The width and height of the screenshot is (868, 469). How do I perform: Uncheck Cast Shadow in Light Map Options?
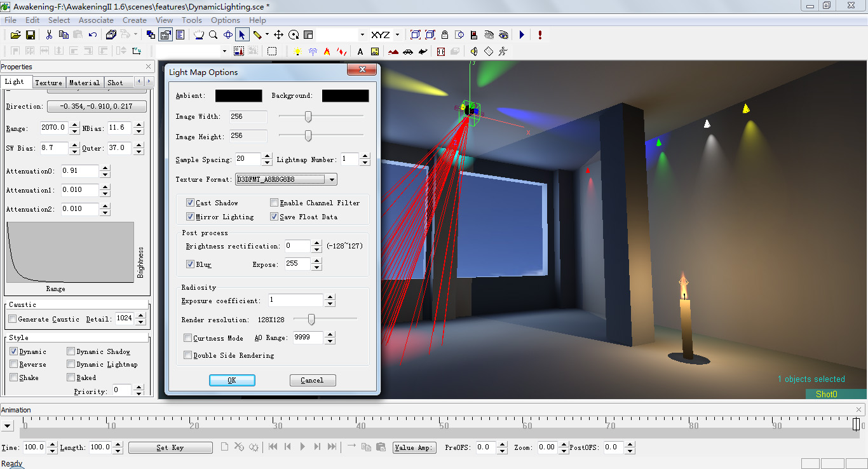tap(189, 203)
